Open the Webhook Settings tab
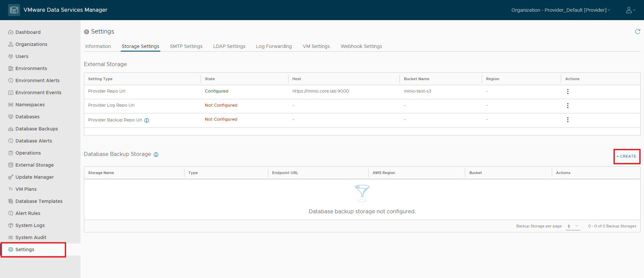This screenshot has height=278, width=644. tap(361, 46)
